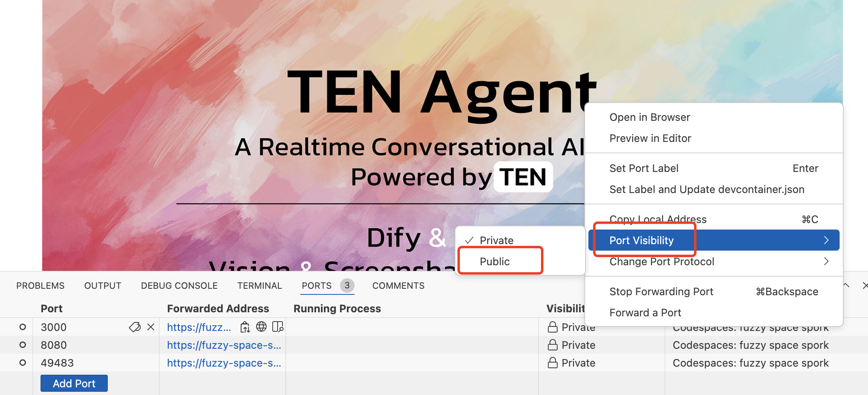Switch to the PROBLEMS tab
Image resolution: width=868 pixels, height=395 pixels.
tap(40, 286)
